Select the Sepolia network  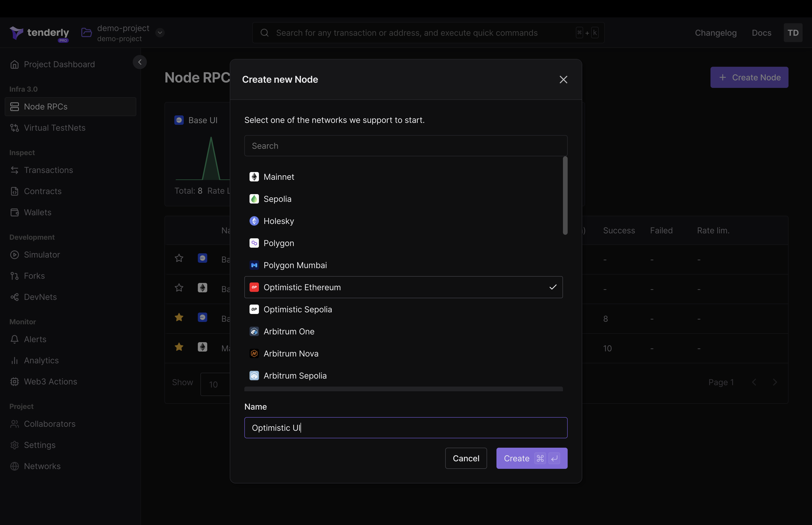coord(403,199)
